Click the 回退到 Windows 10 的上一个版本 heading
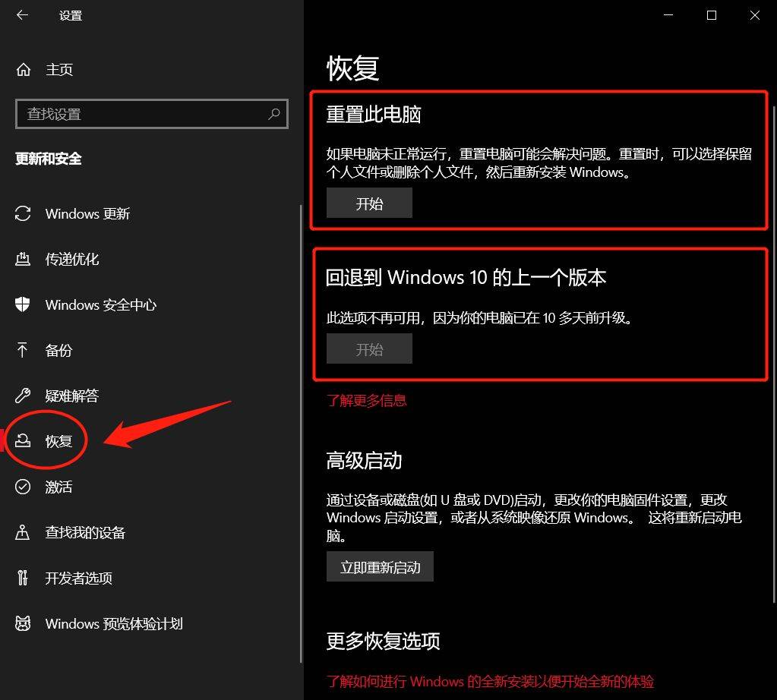 466,277
